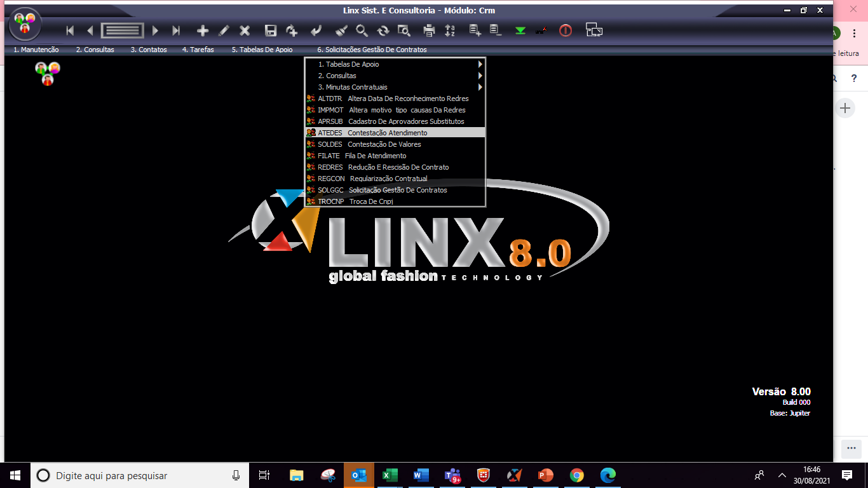Viewport: 868px width, 488px height.
Task: Select APRSUB Cadastro De Aprovadores Substitutos
Action: click(x=395, y=121)
